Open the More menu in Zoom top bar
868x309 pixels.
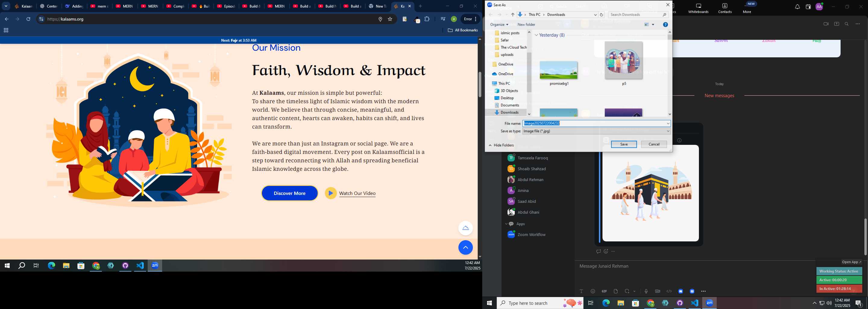[747, 8]
